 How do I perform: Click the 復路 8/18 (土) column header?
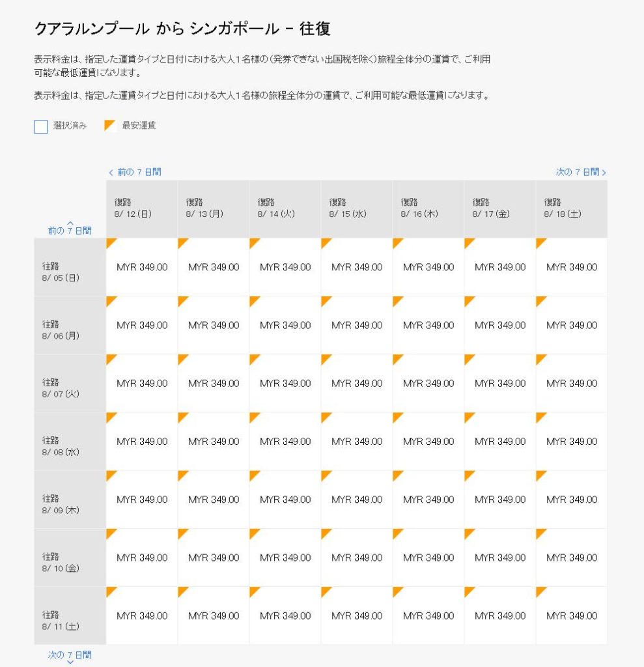pyautogui.click(x=572, y=209)
